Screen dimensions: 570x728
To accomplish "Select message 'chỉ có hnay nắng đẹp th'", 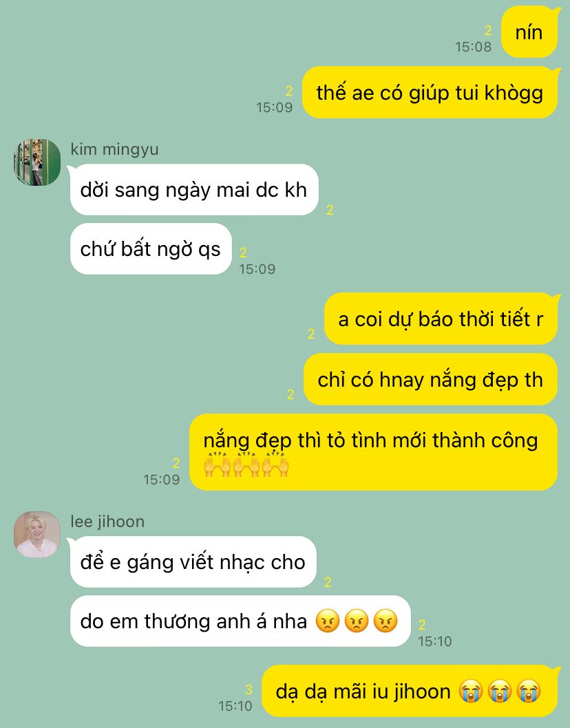I will tap(431, 379).
